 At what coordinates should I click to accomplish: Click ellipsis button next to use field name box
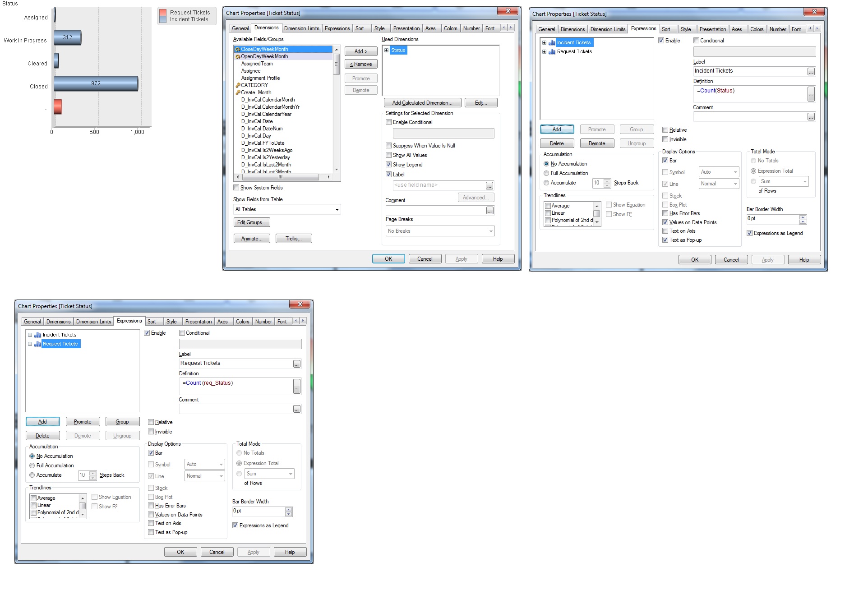[489, 186]
